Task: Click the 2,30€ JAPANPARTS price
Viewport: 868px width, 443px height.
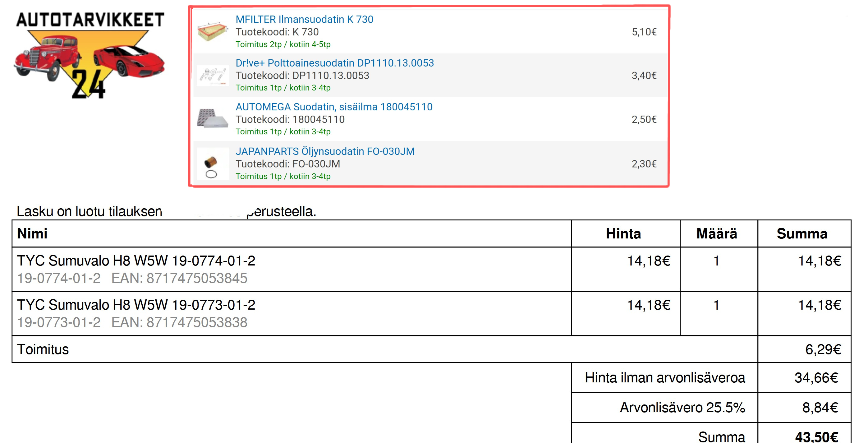Action: [x=644, y=164]
